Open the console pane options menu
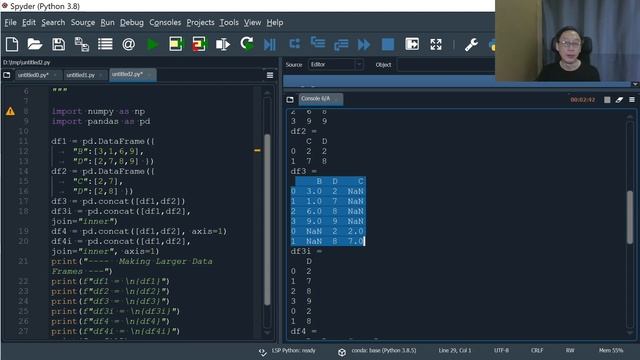640x360 pixels. click(x=632, y=100)
